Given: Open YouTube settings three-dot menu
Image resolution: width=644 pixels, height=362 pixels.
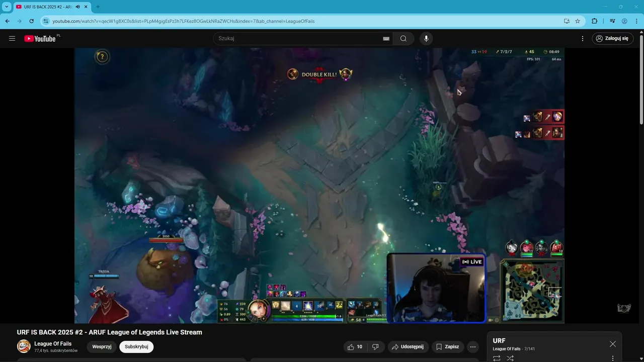Looking at the screenshot, I should (x=583, y=39).
